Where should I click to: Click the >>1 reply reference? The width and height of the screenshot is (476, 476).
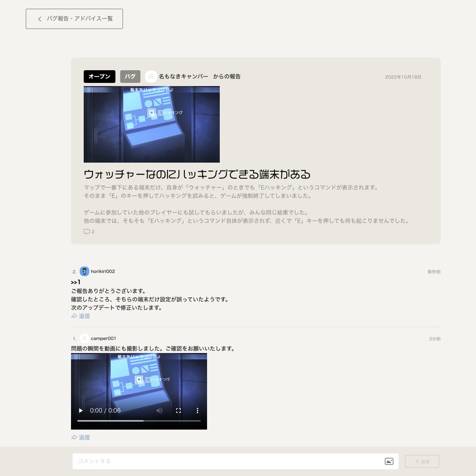click(x=76, y=282)
